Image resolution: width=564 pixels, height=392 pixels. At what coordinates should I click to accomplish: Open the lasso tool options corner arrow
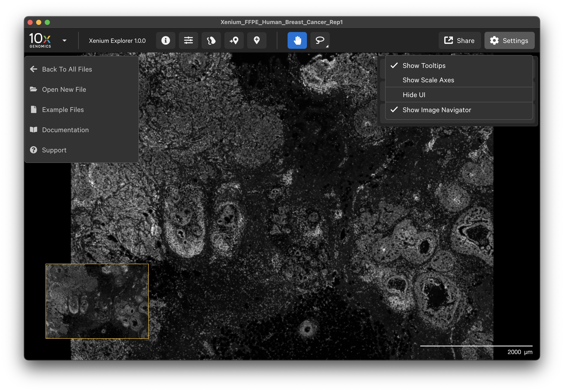tap(327, 46)
